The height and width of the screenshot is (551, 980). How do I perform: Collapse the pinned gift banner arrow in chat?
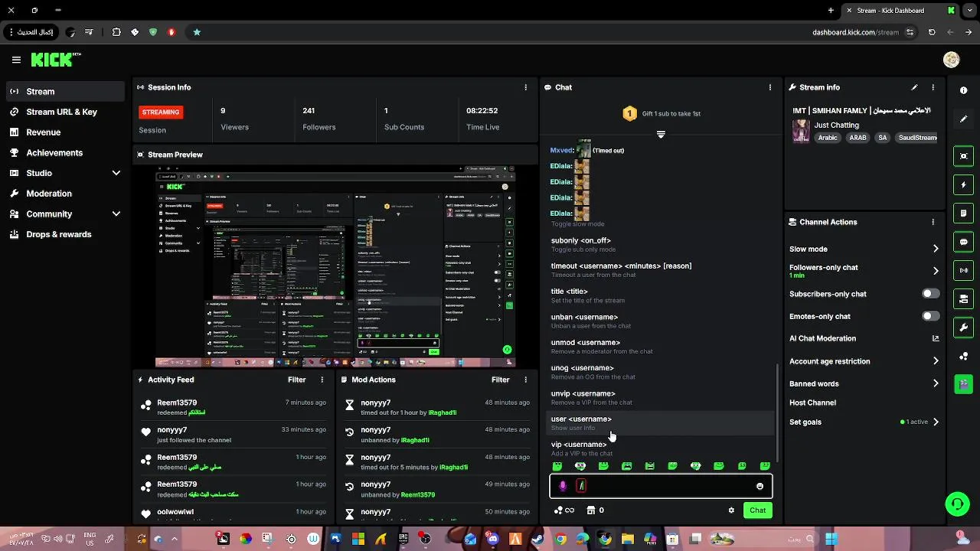coord(661,135)
